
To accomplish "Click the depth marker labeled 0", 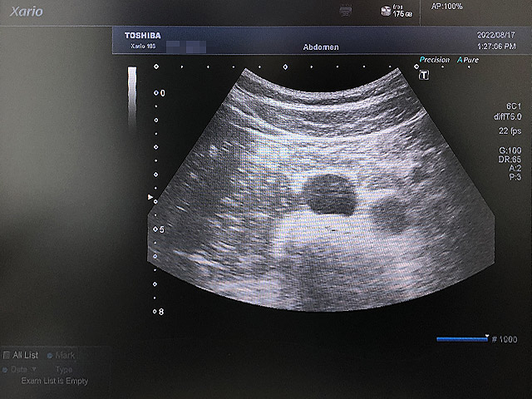I will coord(163,93).
